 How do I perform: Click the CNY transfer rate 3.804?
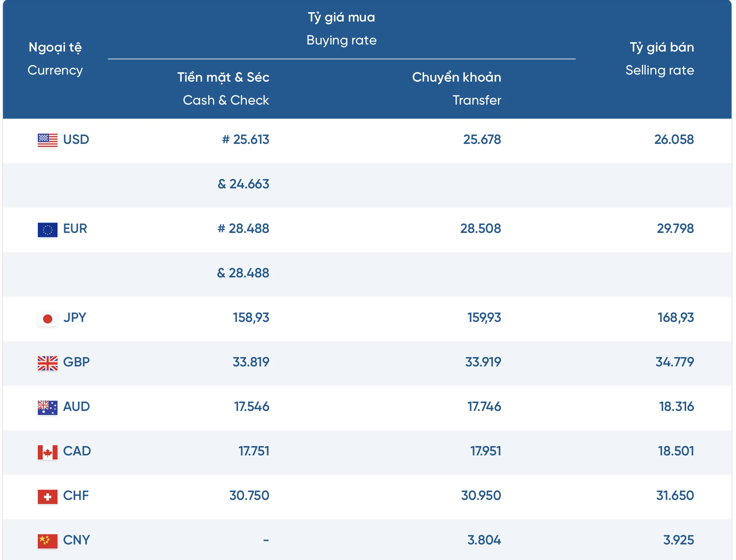484,540
